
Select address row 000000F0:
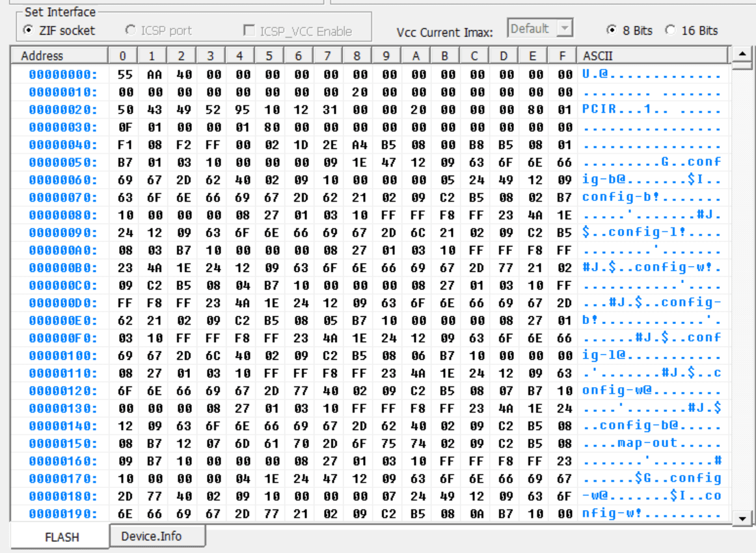62,338
